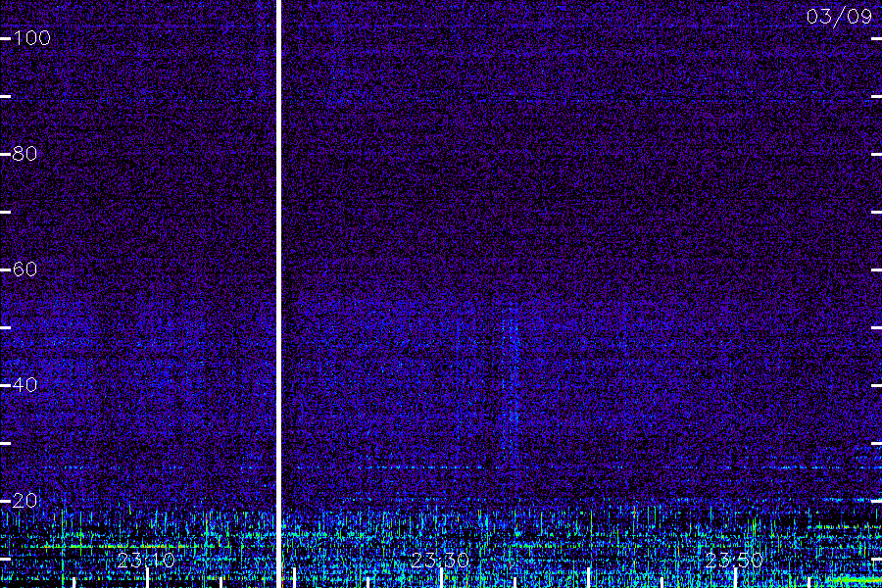Image resolution: width=882 pixels, height=588 pixels.
Task: Click the 23:10 time label
Action: pos(146,561)
